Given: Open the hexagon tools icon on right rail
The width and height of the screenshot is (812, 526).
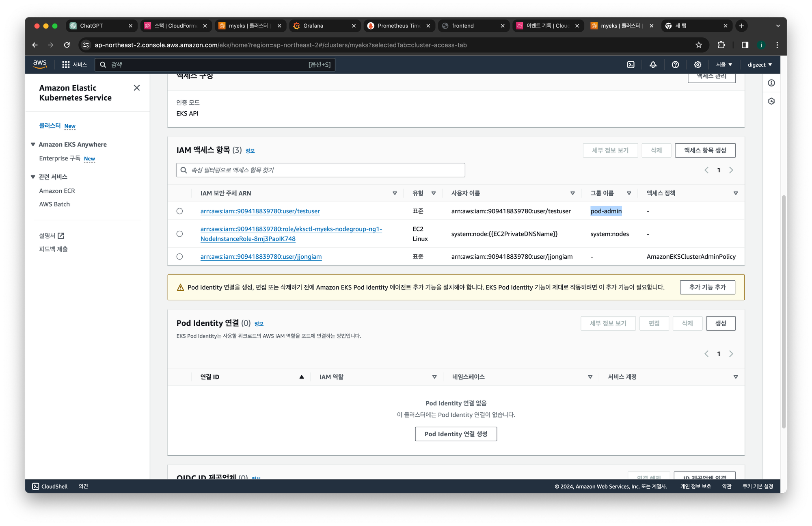Looking at the screenshot, I should click(x=771, y=101).
